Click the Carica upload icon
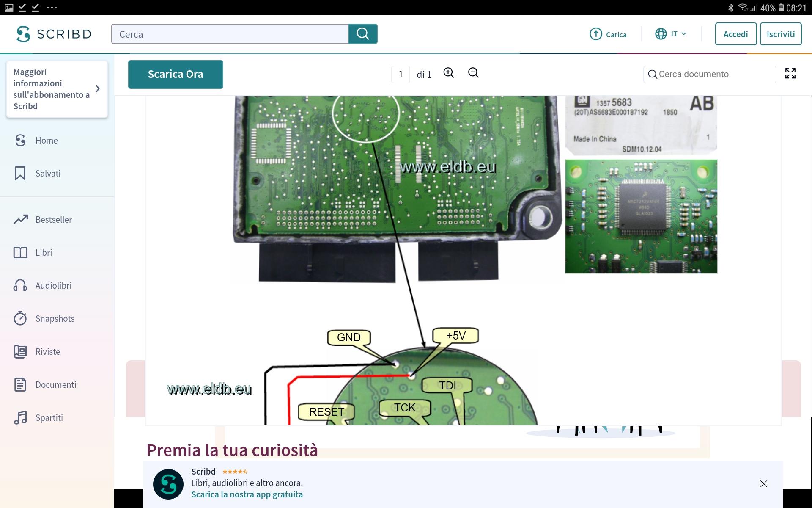The image size is (812, 508). click(596, 34)
